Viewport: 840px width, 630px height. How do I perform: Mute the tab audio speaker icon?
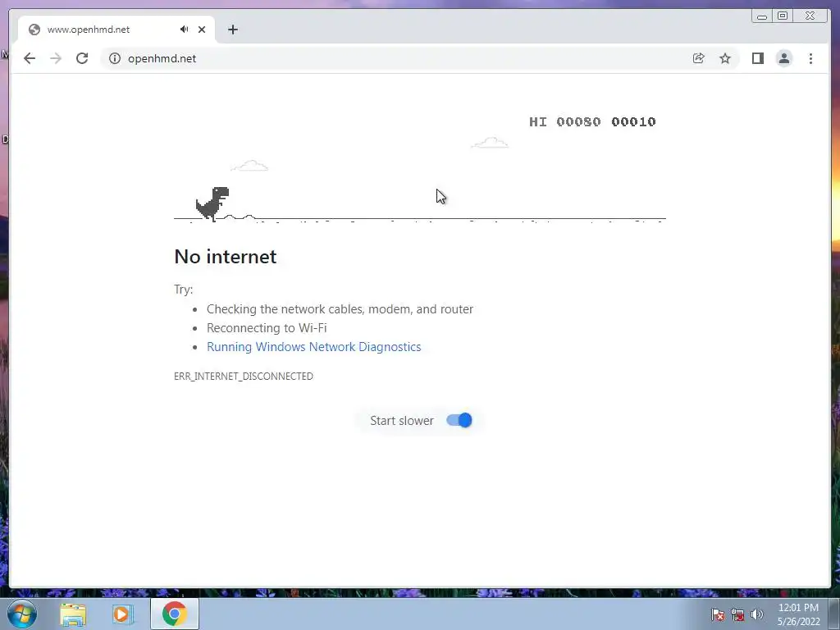pyautogui.click(x=185, y=30)
